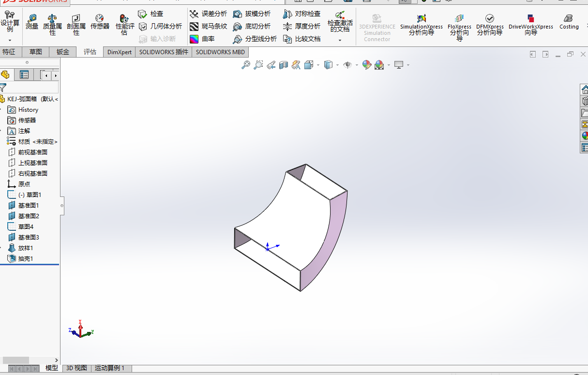Click the Dynamic Annotation Views icon

pos(296,65)
